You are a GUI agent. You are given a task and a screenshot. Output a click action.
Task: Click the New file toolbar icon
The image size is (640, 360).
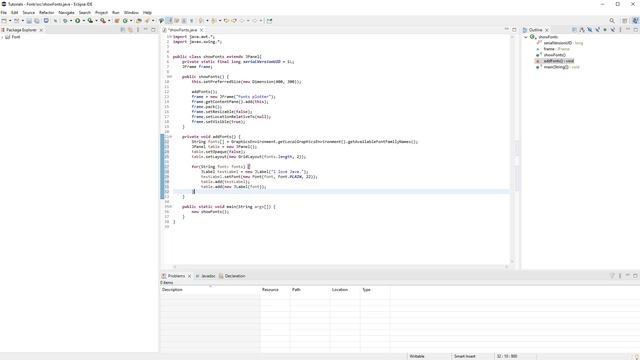click(4, 20)
